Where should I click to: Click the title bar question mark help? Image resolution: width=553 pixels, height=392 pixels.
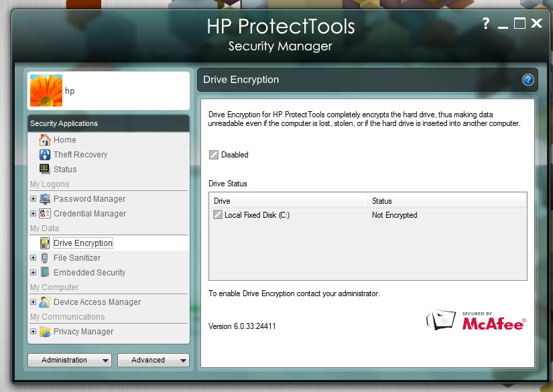click(x=486, y=23)
